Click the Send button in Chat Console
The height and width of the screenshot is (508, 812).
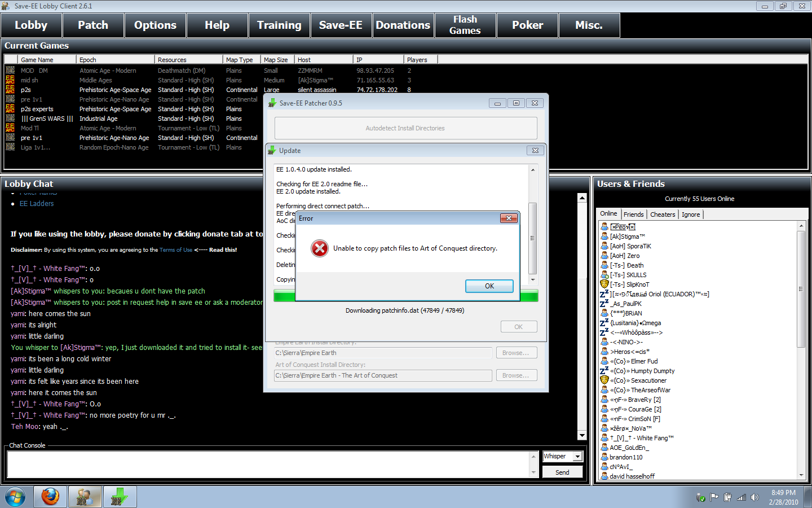tap(562, 472)
